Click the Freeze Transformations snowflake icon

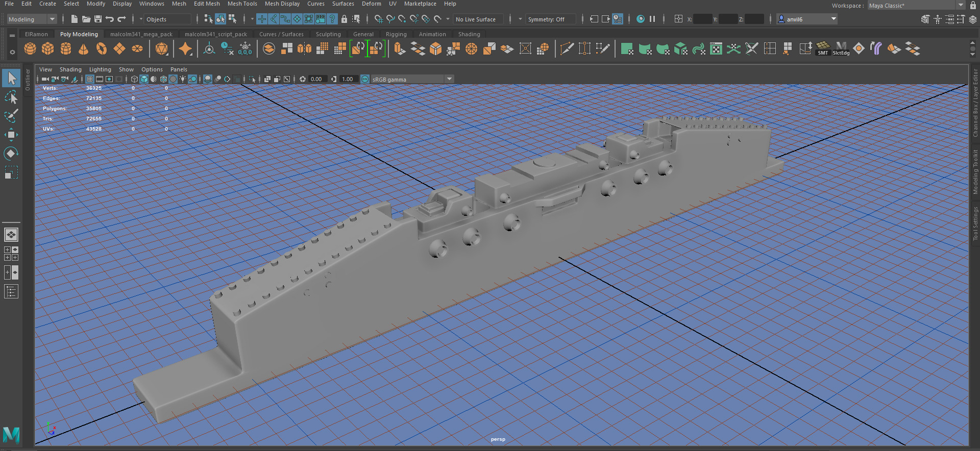point(245,48)
